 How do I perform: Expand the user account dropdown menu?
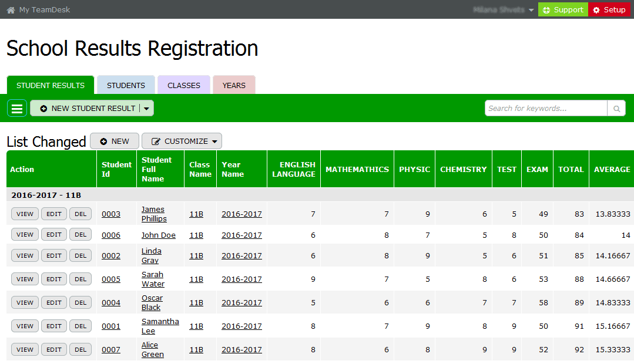tap(531, 11)
